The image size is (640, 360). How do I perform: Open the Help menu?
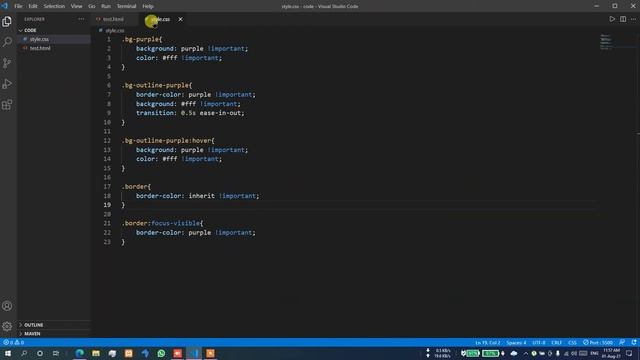click(148, 6)
